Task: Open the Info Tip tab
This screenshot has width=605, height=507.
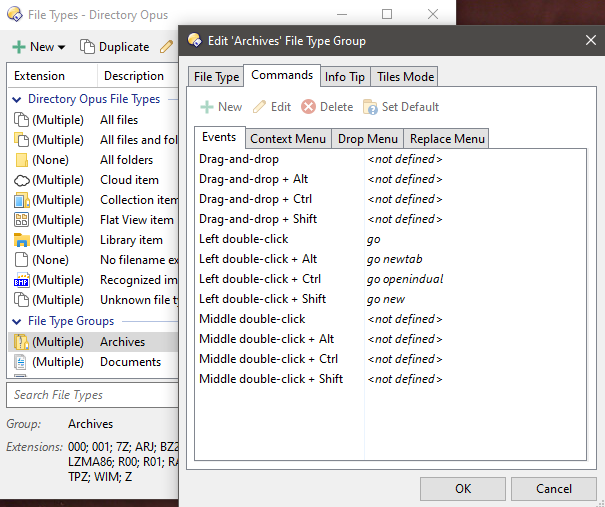Action: (345, 77)
